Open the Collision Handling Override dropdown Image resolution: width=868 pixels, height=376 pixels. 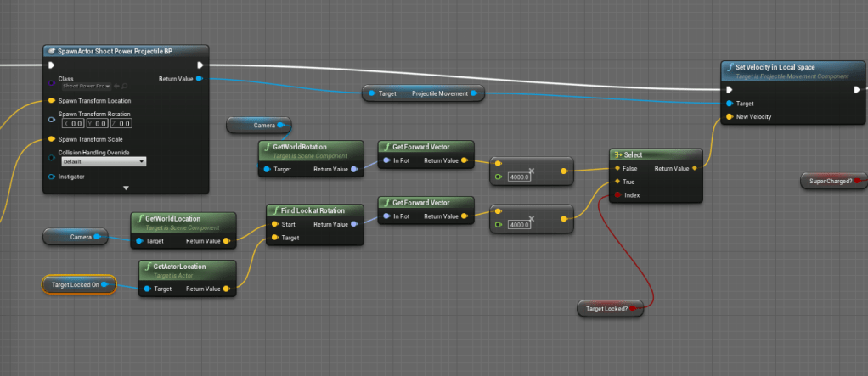pos(103,161)
